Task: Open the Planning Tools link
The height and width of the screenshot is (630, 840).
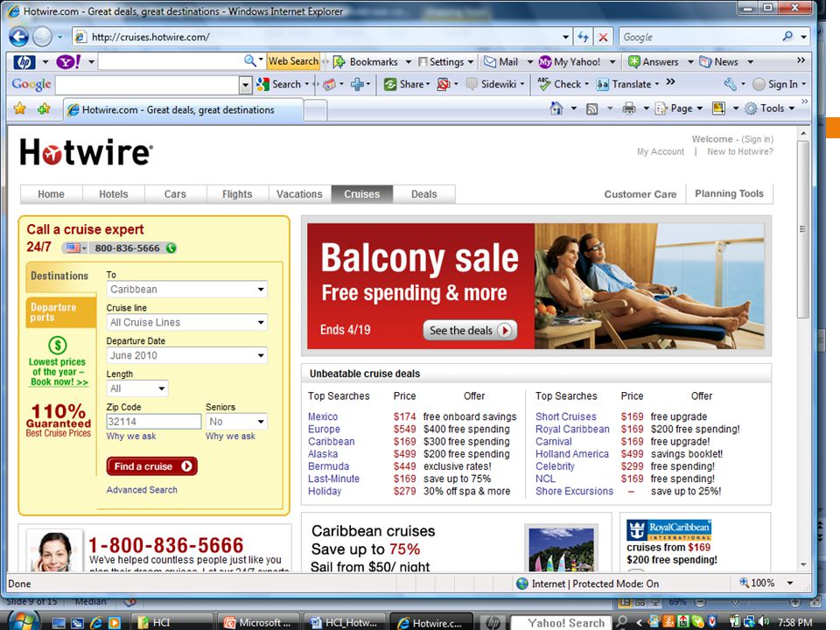Action: [x=729, y=194]
